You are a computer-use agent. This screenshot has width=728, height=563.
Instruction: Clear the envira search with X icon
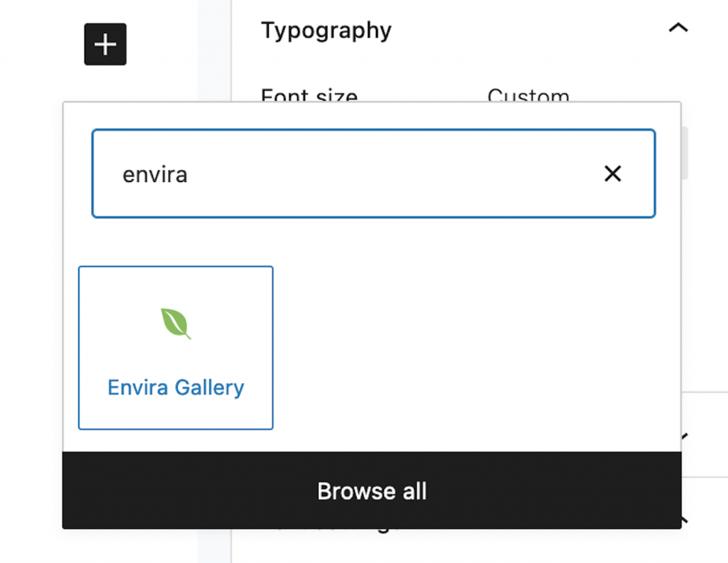(612, 173)
